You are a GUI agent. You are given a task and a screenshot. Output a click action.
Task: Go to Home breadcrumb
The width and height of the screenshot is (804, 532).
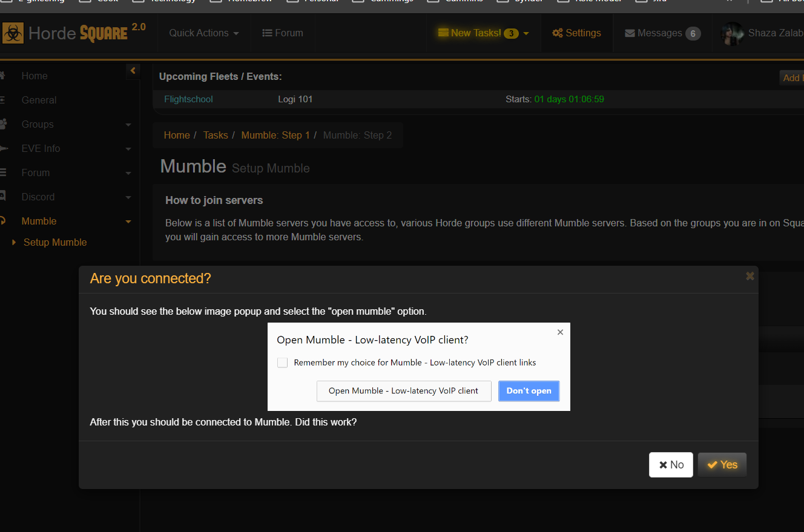[177, 135]
